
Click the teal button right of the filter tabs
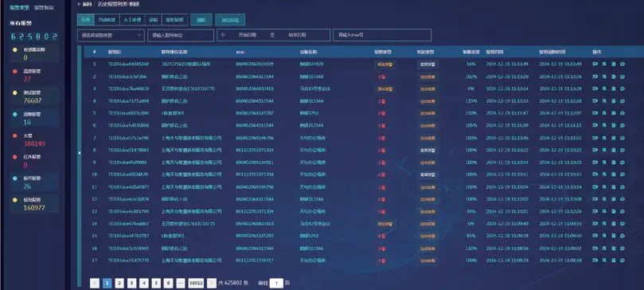tap(201, 20)
